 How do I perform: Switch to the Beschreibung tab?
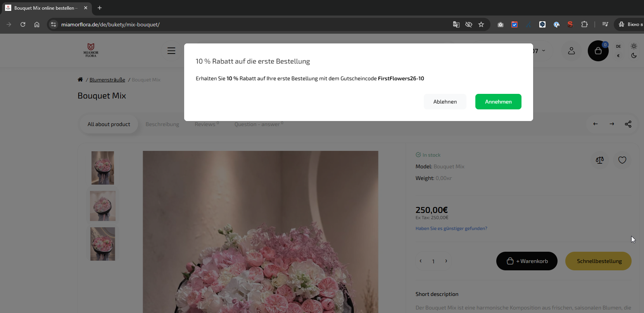point(162,124)
